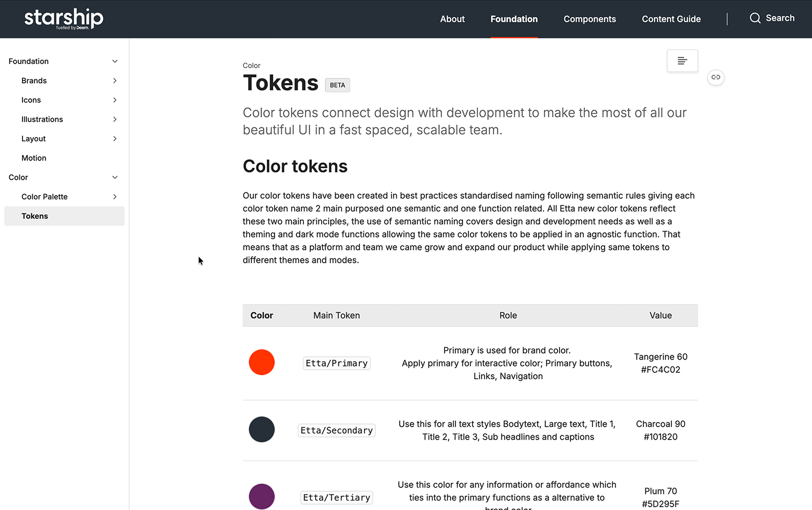The image size is (812, 510).
Task: Click the Tangerine 60 value text
Action: click(661, 357)
